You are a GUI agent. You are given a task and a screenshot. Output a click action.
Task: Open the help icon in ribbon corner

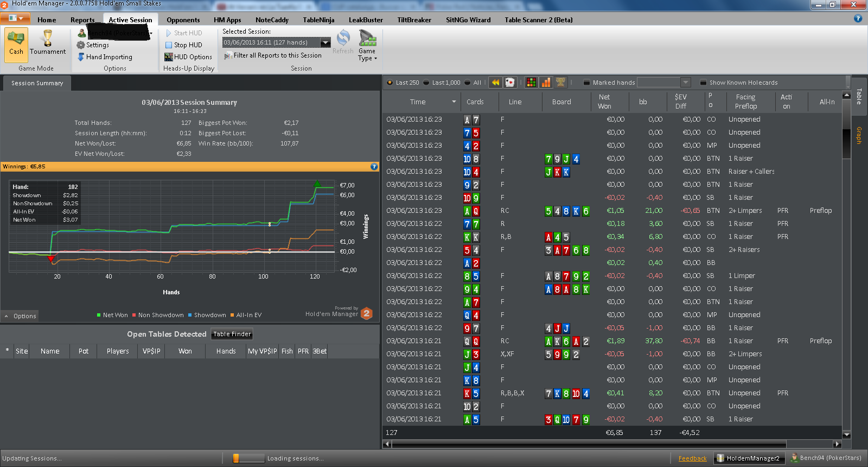coord(858,18)
